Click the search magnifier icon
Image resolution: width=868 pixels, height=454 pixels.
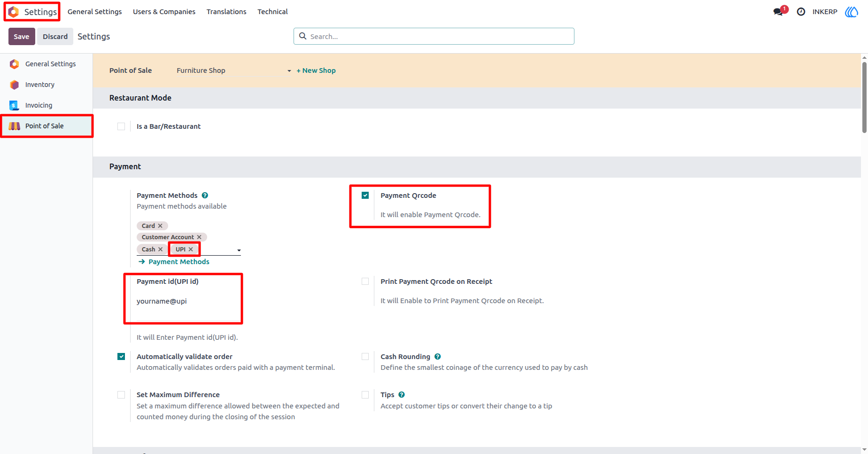[x=303, y=36]
